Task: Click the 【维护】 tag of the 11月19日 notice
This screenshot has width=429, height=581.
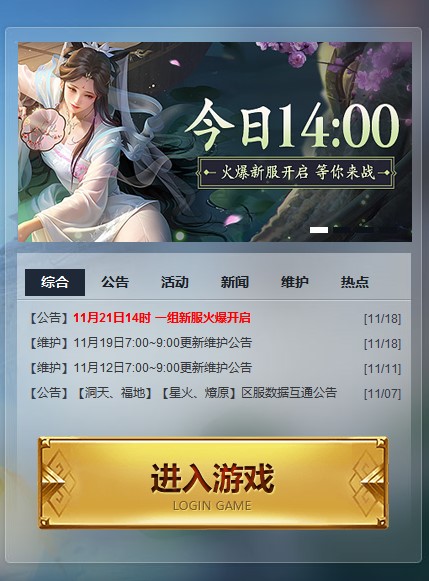Action: 49,343
